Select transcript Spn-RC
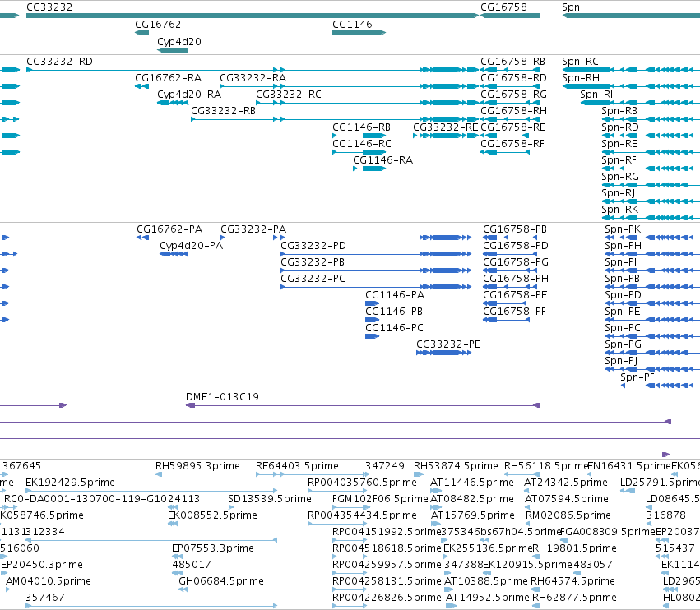The height and width of the screenshot is (610, 700). pos(580,62)
